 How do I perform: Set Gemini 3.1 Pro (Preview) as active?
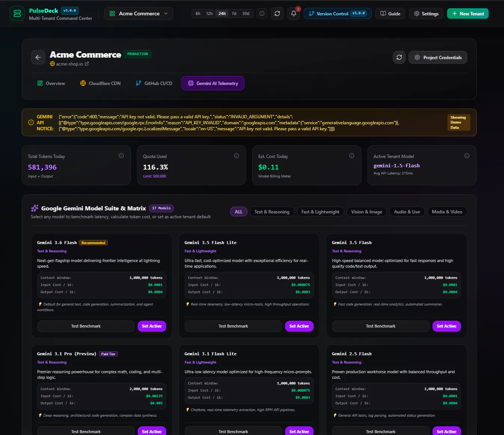coord(152,431)
